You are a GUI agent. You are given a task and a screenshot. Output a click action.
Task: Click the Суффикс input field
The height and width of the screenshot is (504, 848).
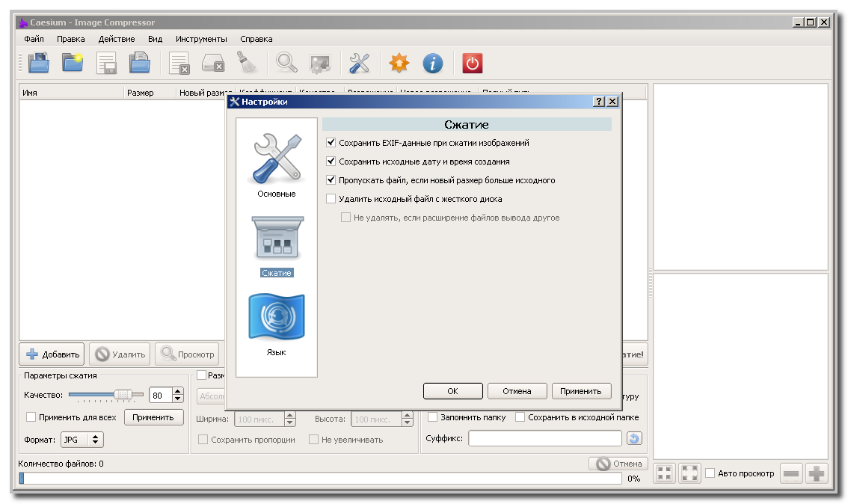545,438
